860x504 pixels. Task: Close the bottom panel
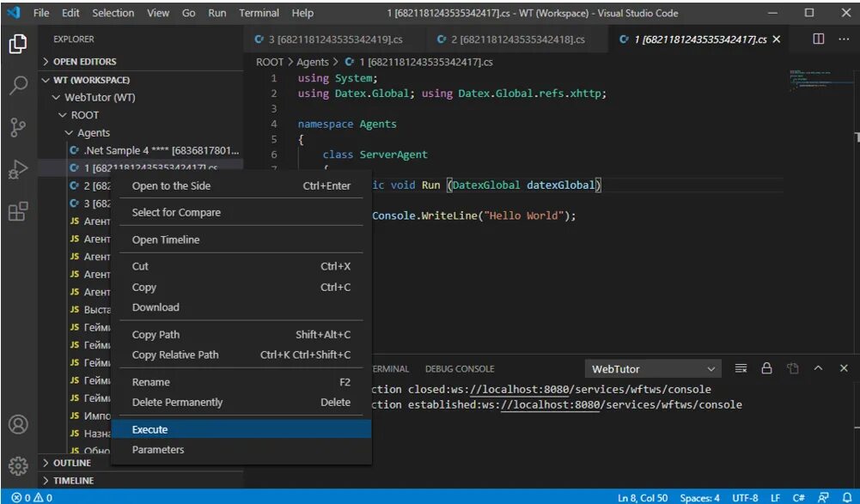click(844, 368)
